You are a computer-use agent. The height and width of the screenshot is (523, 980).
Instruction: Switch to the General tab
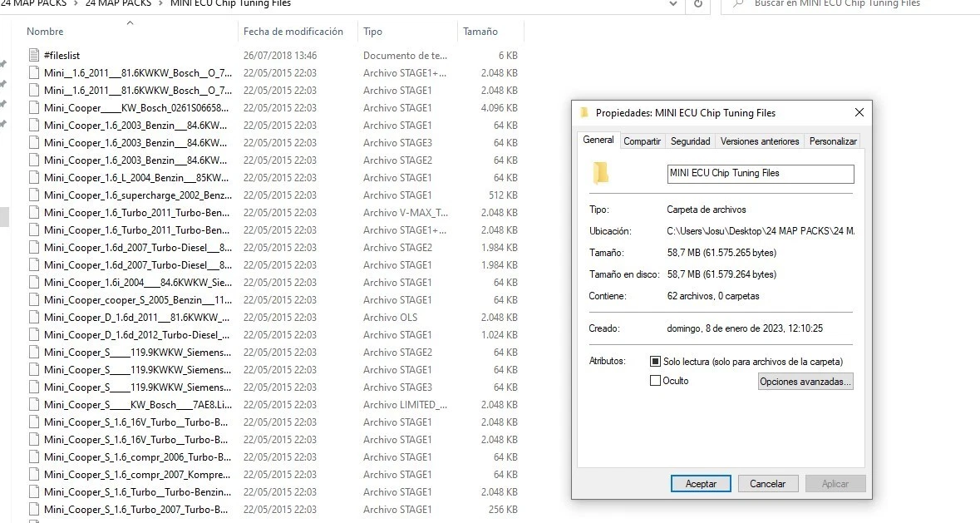point(598,140)
